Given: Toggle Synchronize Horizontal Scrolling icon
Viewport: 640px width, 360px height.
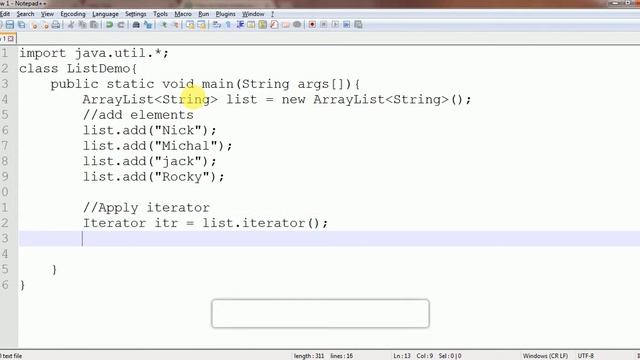Looking at the screenshot, I should coord(202,24).
